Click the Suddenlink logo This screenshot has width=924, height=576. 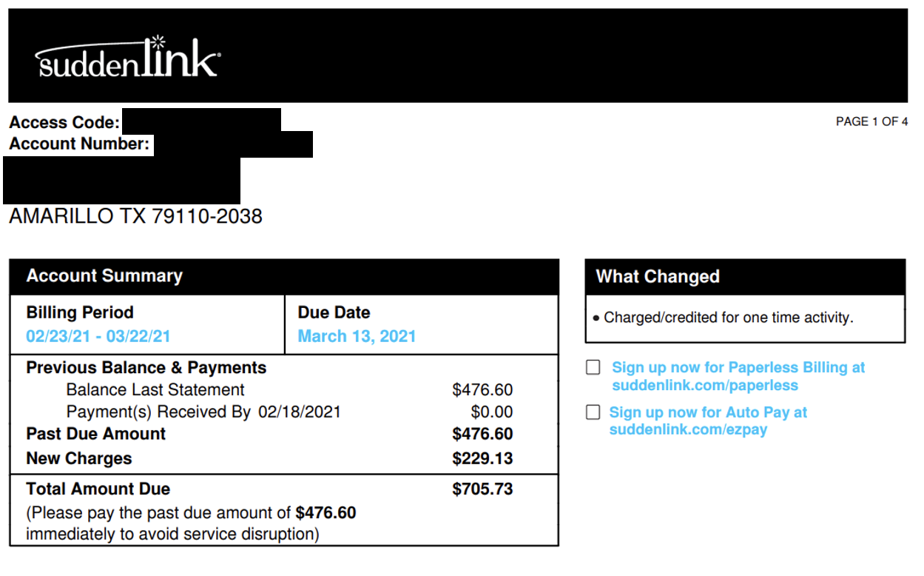click(x=128, y=56)
